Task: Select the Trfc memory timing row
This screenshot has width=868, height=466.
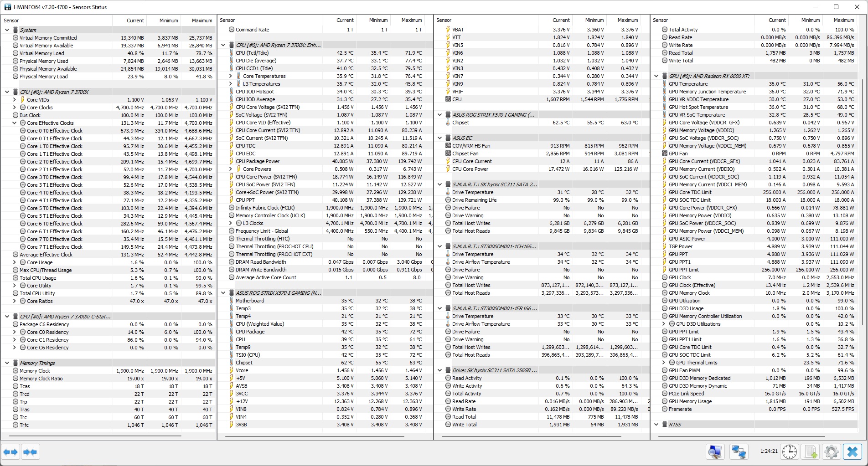Action: [x=108, y=425]
